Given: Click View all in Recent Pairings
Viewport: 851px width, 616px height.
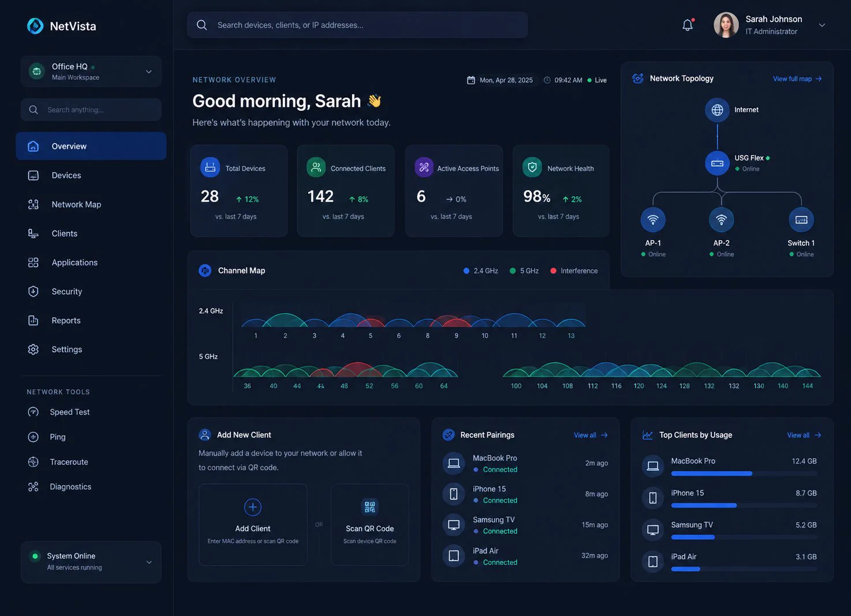Looking at the screenshot, I should (x=591, y=435).
